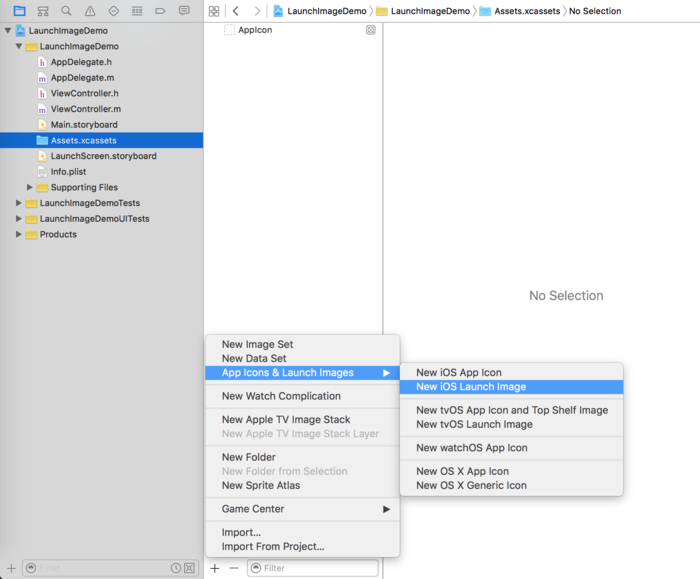
Task: Click the asset catalog plus button
Action: coord(215,568)
